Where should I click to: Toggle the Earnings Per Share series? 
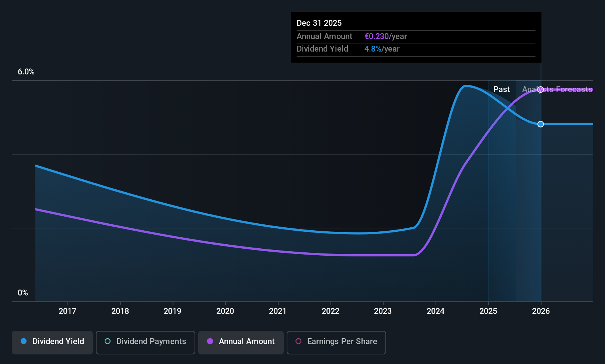[x=336, y=343]
